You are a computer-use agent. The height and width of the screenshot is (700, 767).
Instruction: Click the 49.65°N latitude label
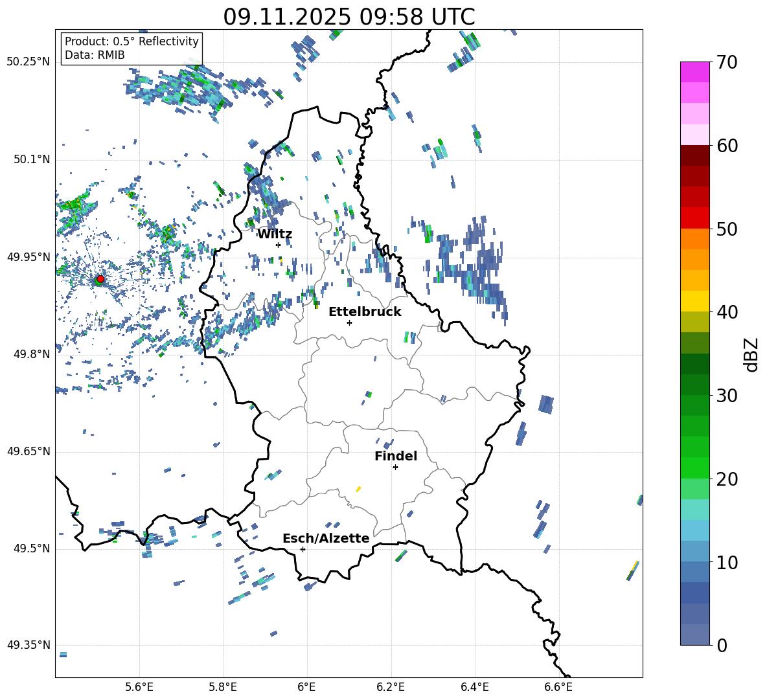[x=29, y=451]
